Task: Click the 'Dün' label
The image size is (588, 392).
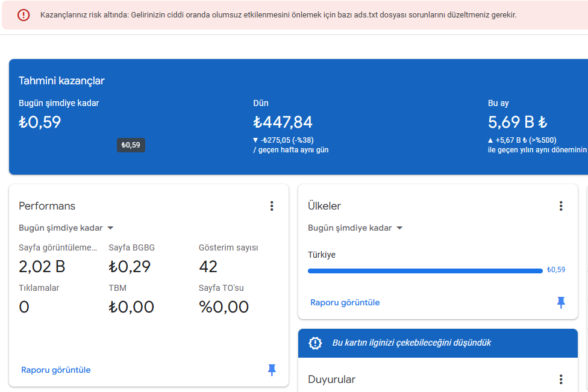Action: tap(261, 103)
